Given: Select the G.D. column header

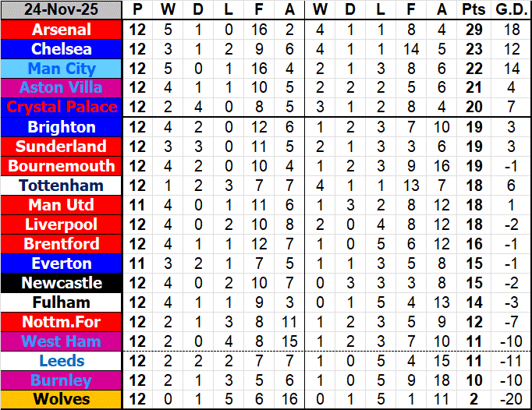Looking at the screenshot, I should [510, 10].
